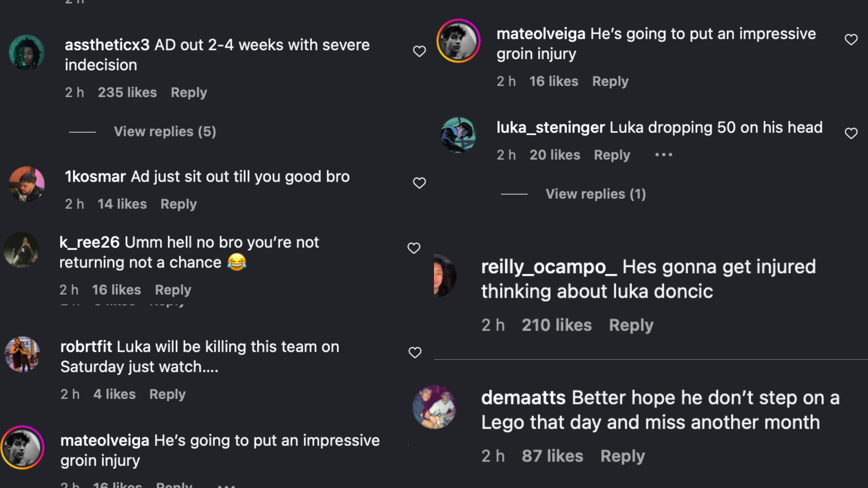Reply to 1kosmar's comment

click(x=178, y=204)
